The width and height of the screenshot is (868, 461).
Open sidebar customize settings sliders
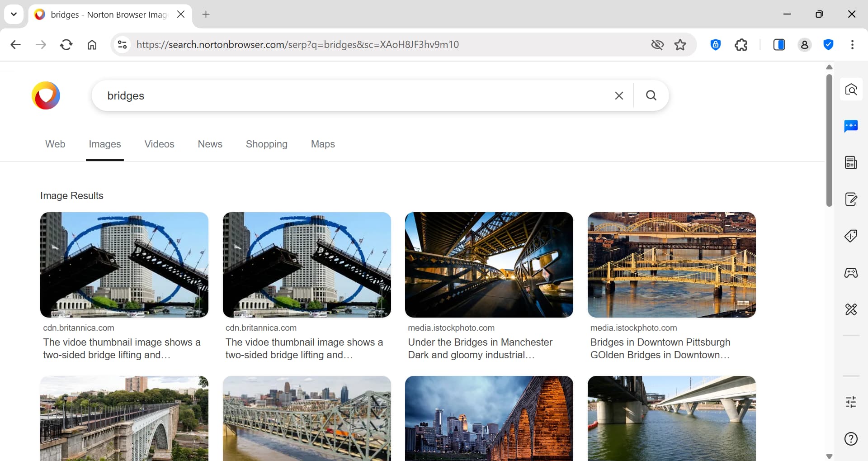[851, 402]
